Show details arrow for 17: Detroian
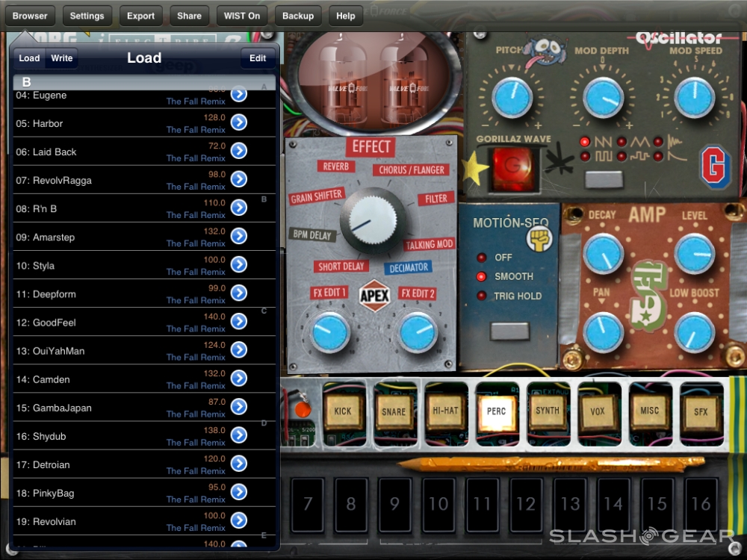The height and width of the screenshot is (560, 747). [x=238, y=464]
